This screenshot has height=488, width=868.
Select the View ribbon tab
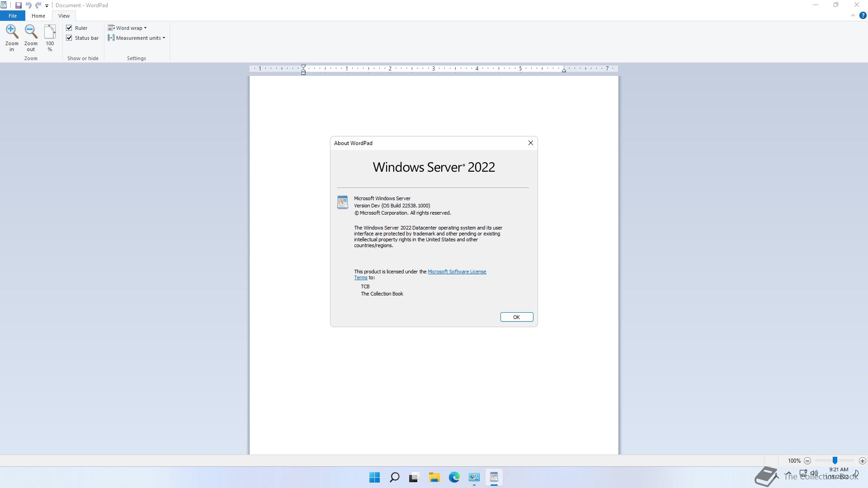coord(64,16)
